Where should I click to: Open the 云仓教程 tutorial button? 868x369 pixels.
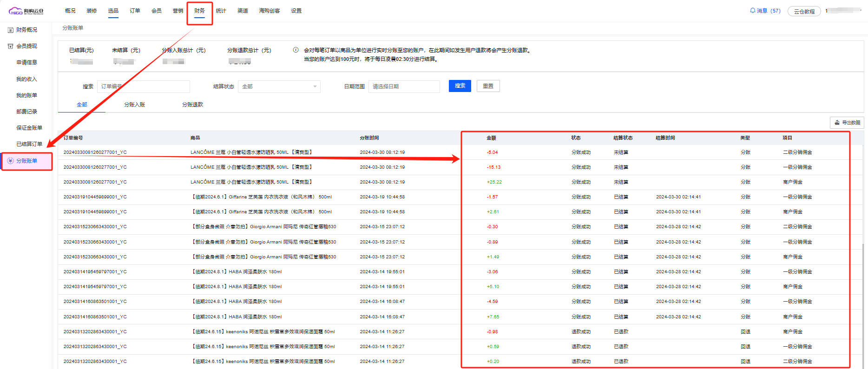pyautogui.click(x=804, y=11)
